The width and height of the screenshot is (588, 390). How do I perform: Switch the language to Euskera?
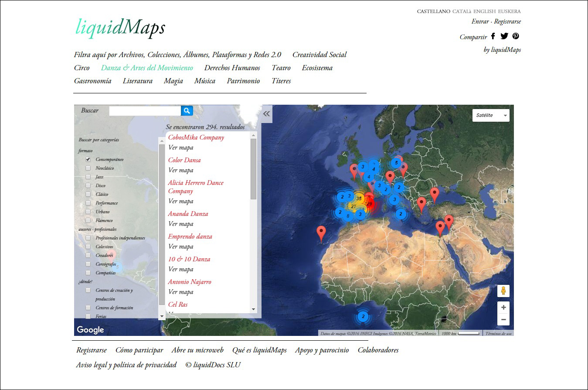[509, 11]
